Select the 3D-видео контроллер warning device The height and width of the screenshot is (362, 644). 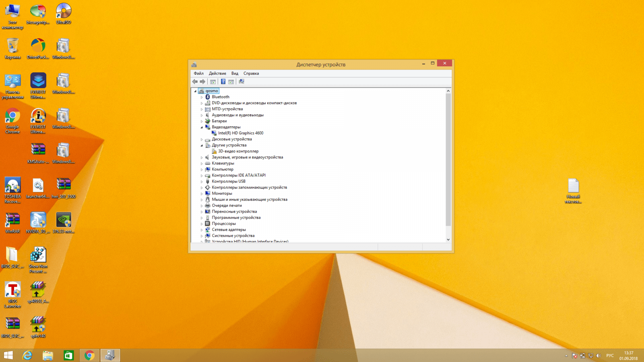(238, 151)
